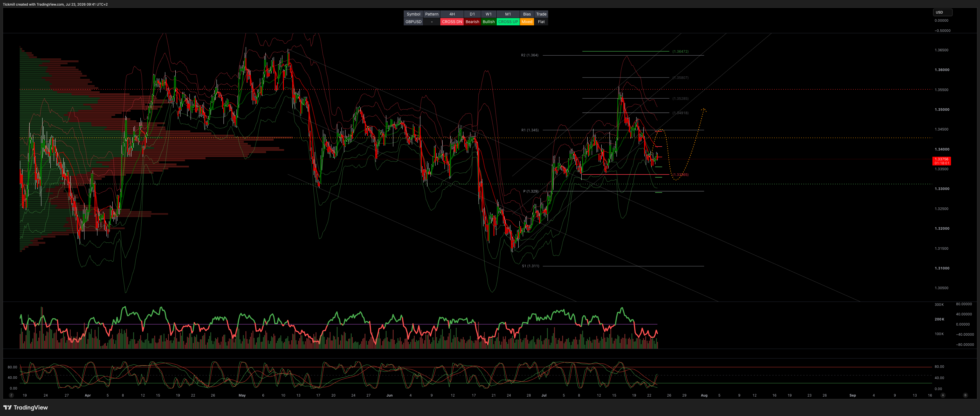Select the W1 column header
This screenshot has height=416, width=980.
[488, 14]
